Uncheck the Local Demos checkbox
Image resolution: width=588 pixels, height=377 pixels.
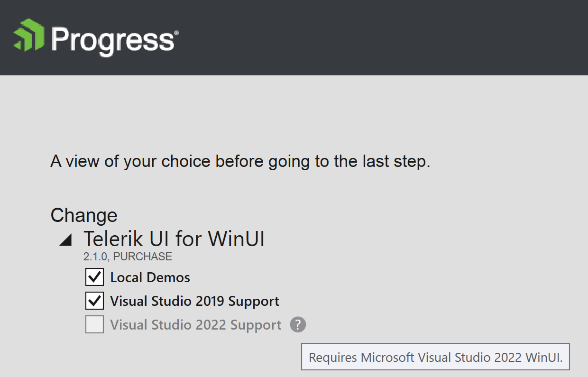coord(95,277)
